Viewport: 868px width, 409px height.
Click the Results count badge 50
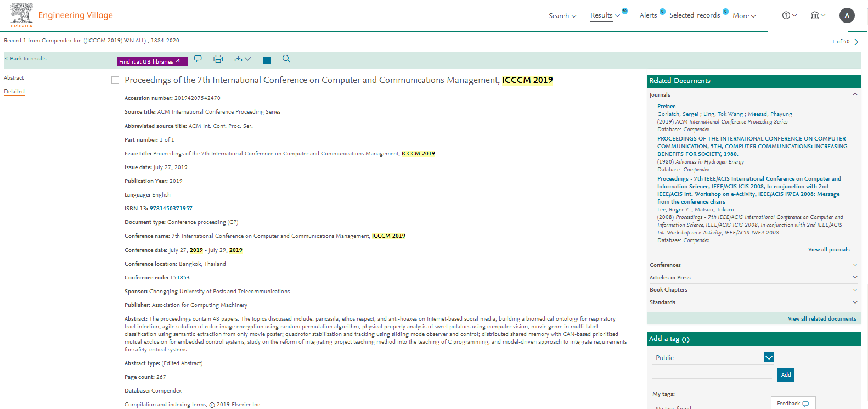click(x=624, y=11)
